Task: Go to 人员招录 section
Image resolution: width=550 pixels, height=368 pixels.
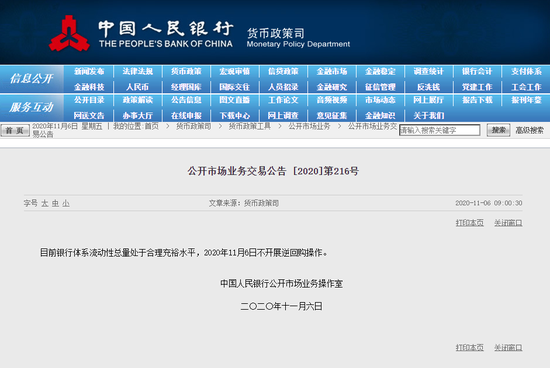Action: coord(283,87)
